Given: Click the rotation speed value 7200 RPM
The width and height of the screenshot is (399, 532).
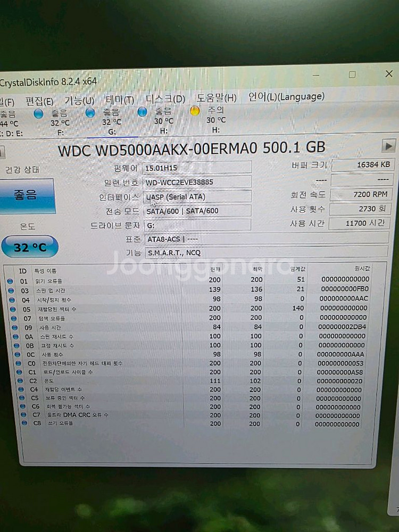Looking at the screenshot, I should (361, 194).
